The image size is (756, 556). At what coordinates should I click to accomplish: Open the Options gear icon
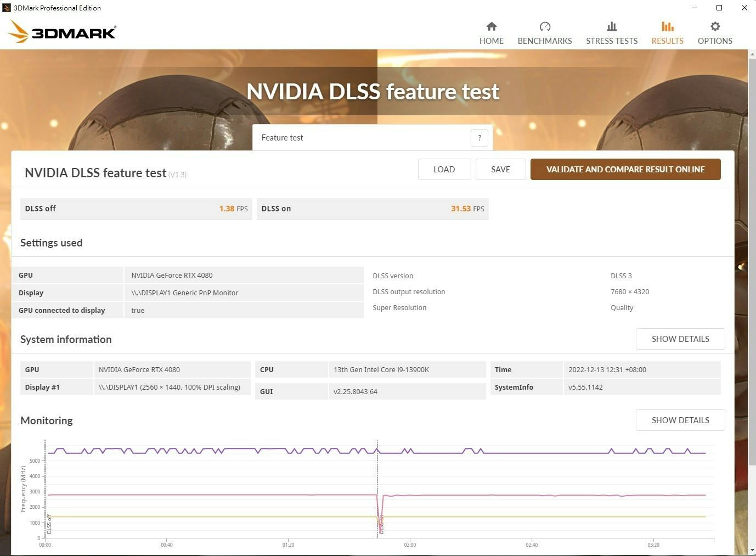click(715, 26)
